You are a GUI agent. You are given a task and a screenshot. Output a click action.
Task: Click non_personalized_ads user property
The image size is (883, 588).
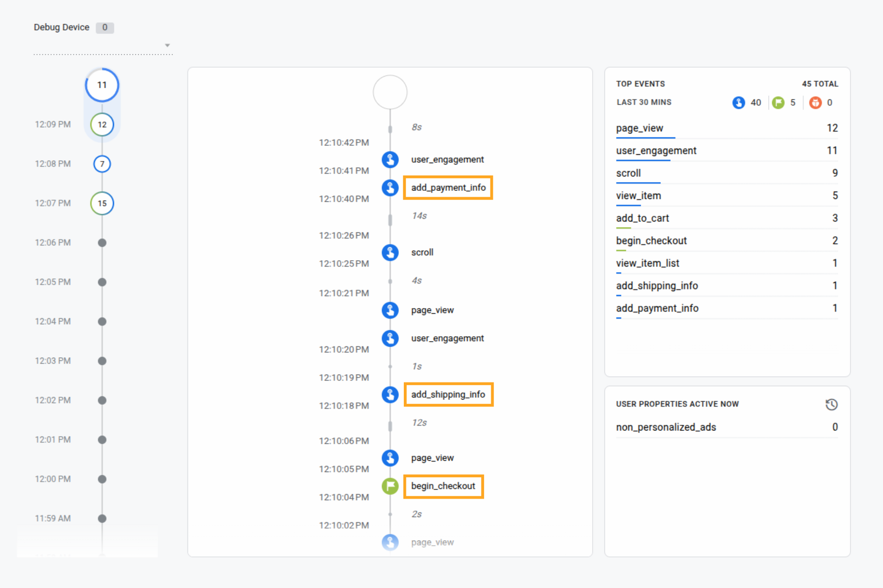tap(665, 427)
